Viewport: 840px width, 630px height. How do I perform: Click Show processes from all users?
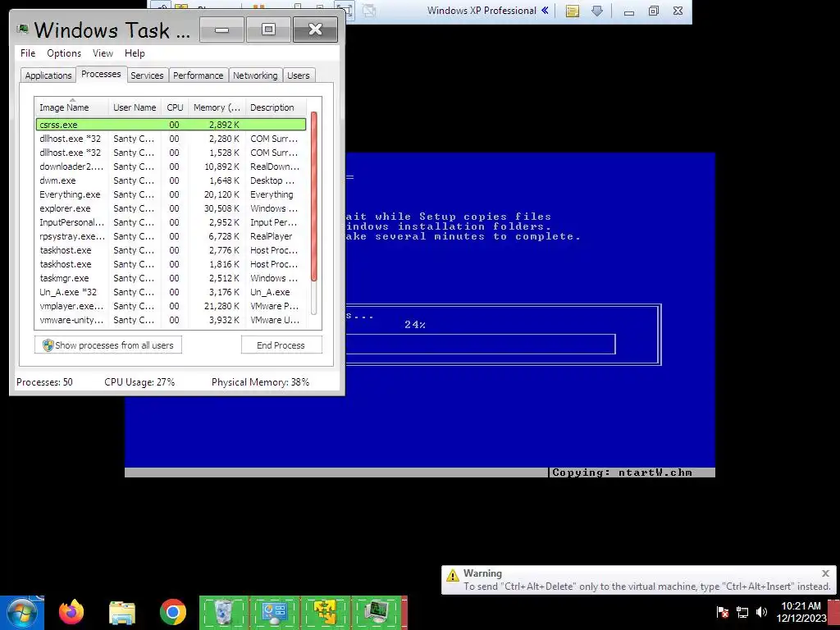click(x=108, y=345)
